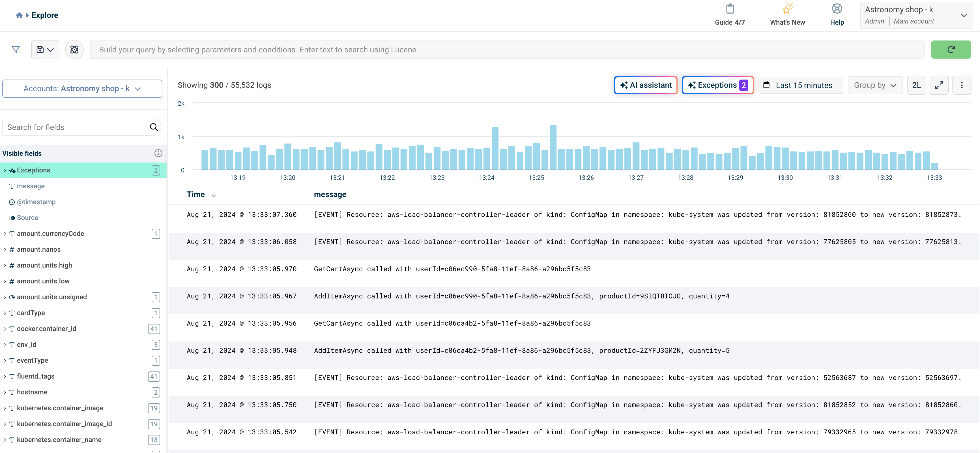Image resolution: width=980 pixels, height=453 pixels.
Task: Open the Guide 4/7 clipboard icon
Action: point(730,9)
